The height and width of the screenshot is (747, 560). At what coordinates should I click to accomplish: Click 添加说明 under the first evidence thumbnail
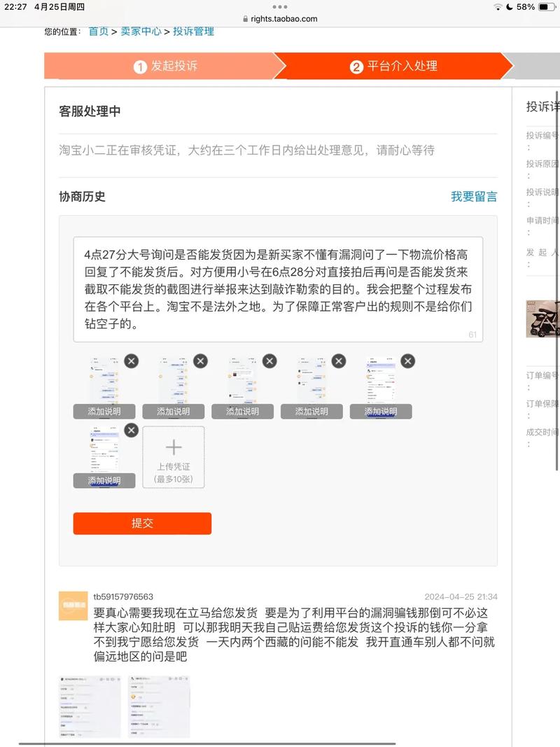104,412
